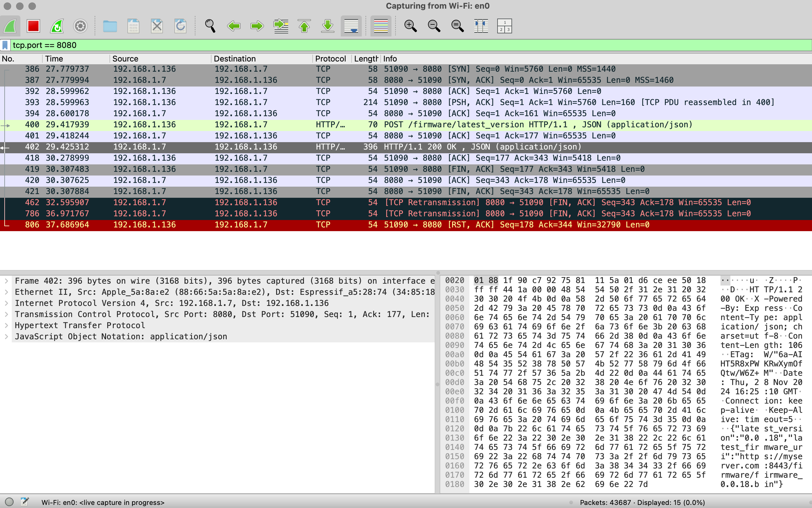
Task: Select packet 387 SYN, ACK row
Action: [x=406, y=80]
